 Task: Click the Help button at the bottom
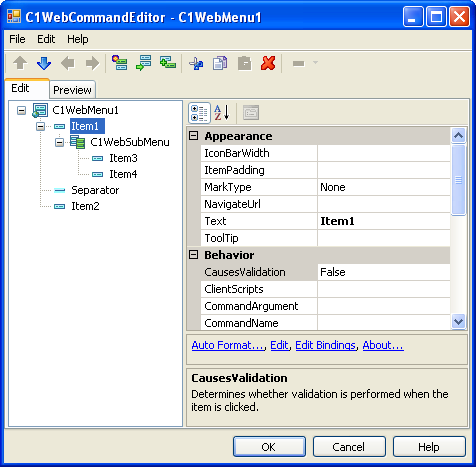[x=429, y=447]
